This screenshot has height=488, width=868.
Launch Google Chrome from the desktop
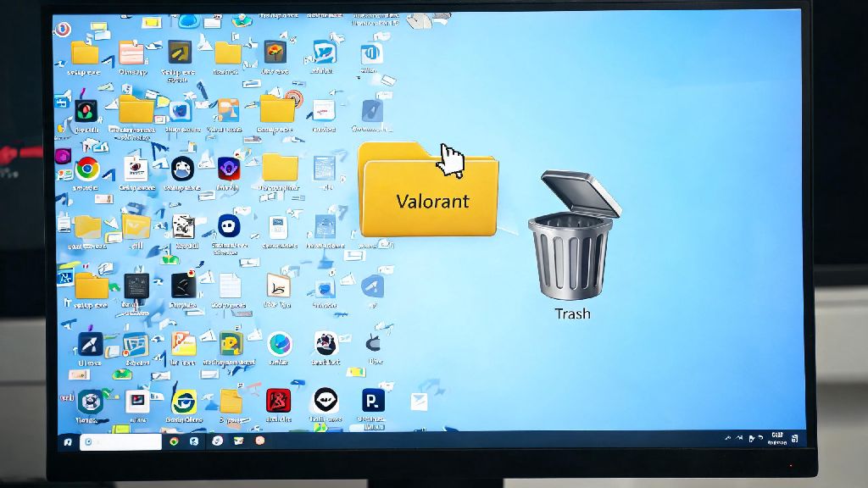pos(87,169)
